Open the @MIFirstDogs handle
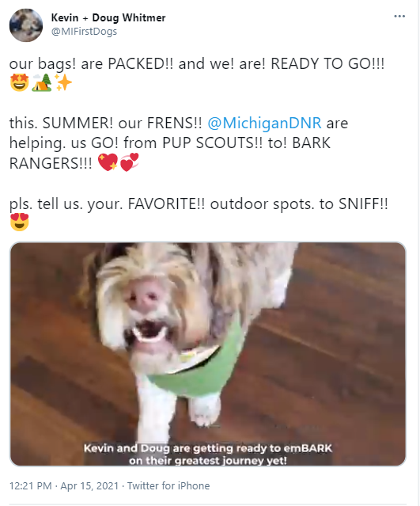Screen dimensions: 420x506 pyautogui.click(x=84, y=32)
